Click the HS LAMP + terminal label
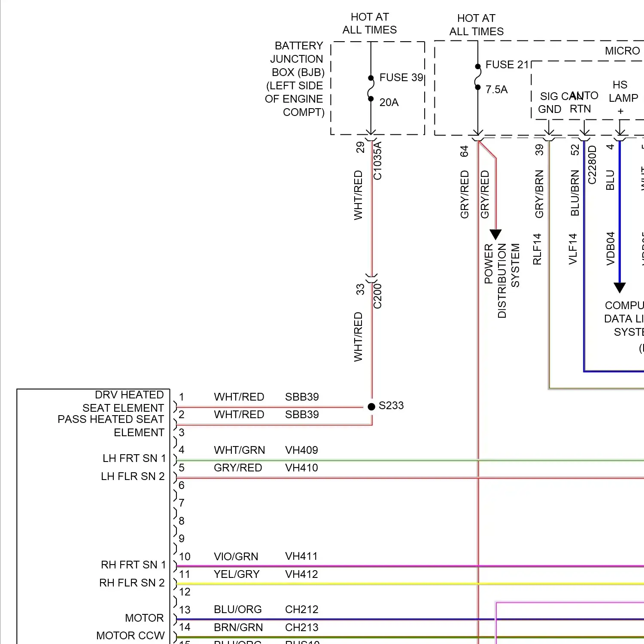 point(623,98)
